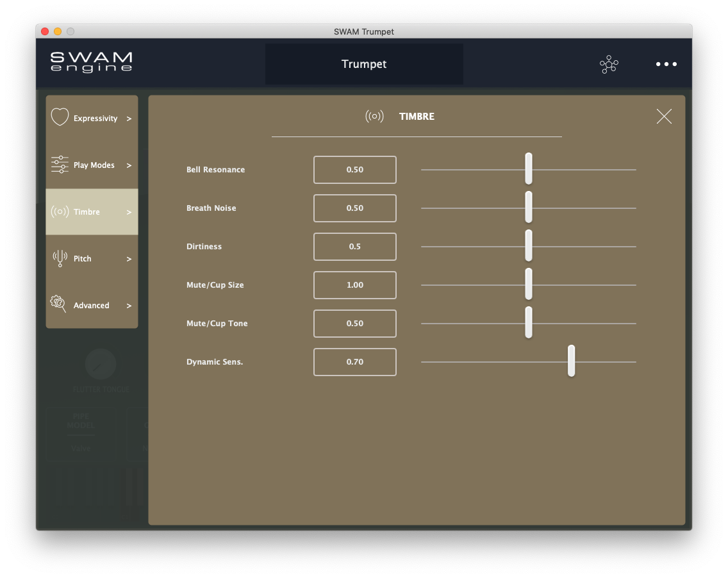
Task: Click the Advanced gear icon
Action: click(58, 304)
